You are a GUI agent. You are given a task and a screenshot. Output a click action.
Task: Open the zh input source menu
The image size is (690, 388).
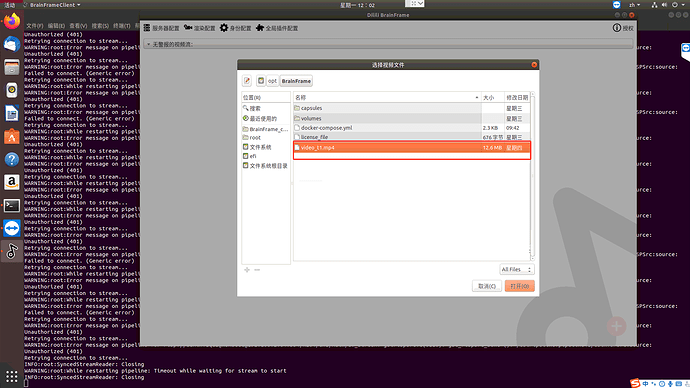[635, 5]
